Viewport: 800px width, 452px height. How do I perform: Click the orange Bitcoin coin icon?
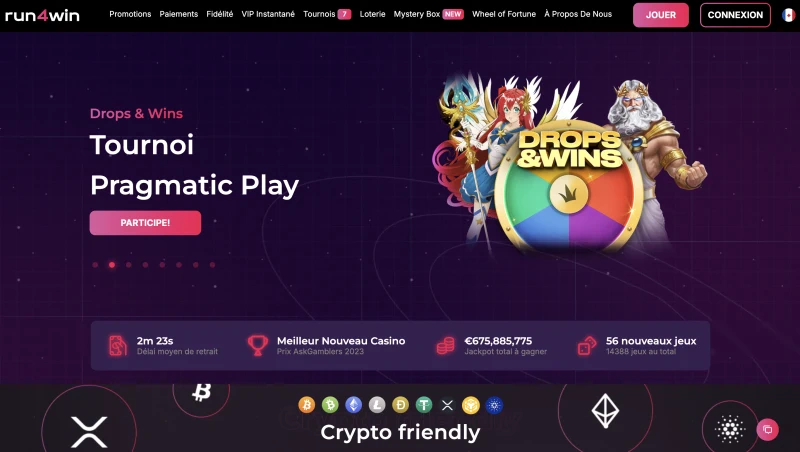(x=307, y=405)
